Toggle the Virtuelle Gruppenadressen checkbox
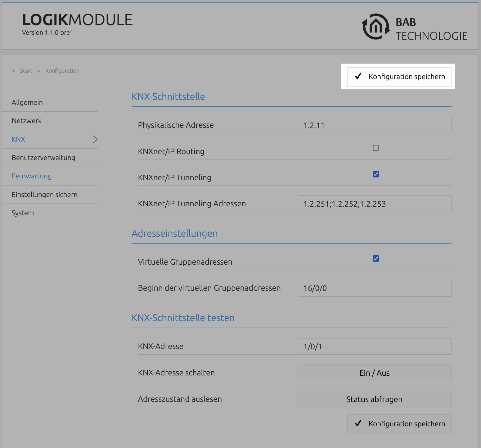The height and width of the screenshot is (448, 481). point(376,258)
